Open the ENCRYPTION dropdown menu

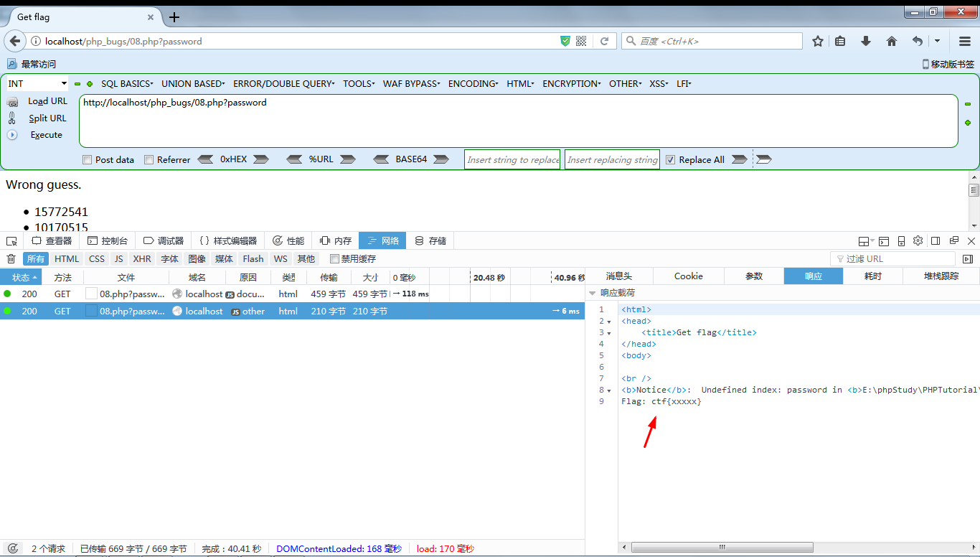click(x=572, y=84)
